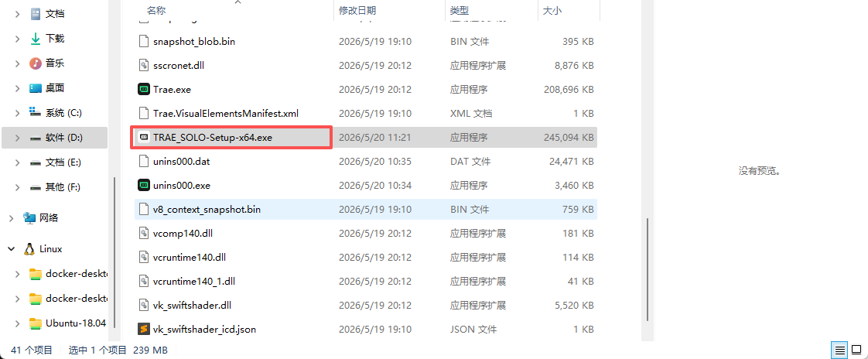868x359 pixels.
Task: Click date 2026/5/20 10:35
Action: tap(374, 161)
